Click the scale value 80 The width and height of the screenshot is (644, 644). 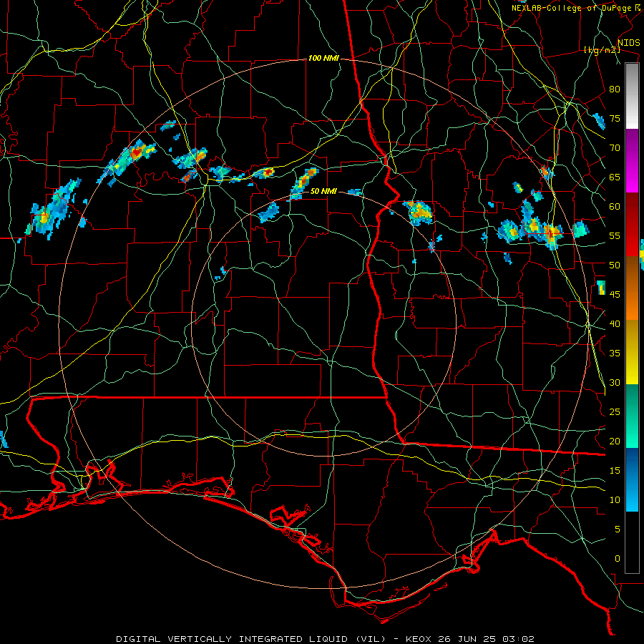pos(615,89)
